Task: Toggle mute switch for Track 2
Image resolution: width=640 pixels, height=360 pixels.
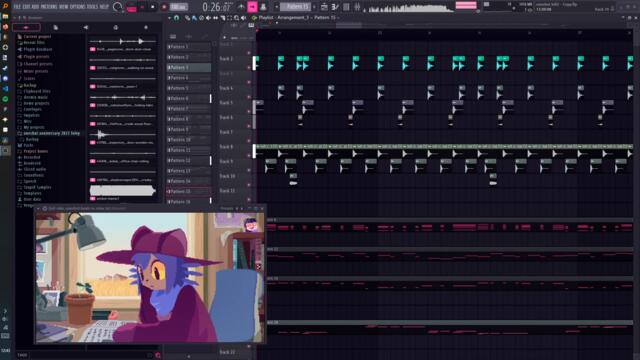Action: [249, 68]
